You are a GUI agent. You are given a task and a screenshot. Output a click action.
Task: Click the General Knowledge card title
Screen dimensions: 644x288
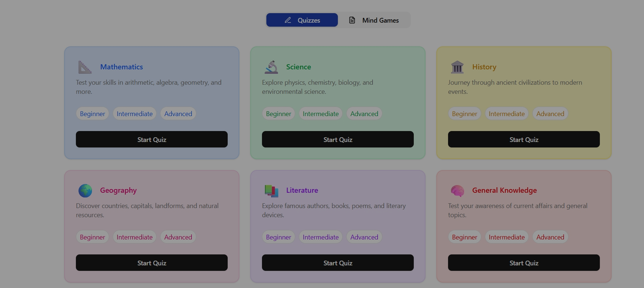(x=505, y=190)
